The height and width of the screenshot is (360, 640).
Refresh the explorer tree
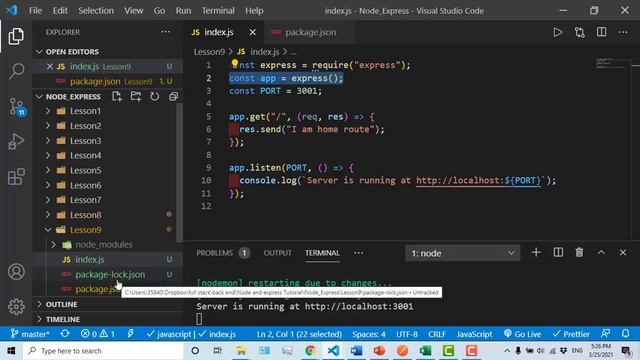pyautogui.click(x=154, y=96)
